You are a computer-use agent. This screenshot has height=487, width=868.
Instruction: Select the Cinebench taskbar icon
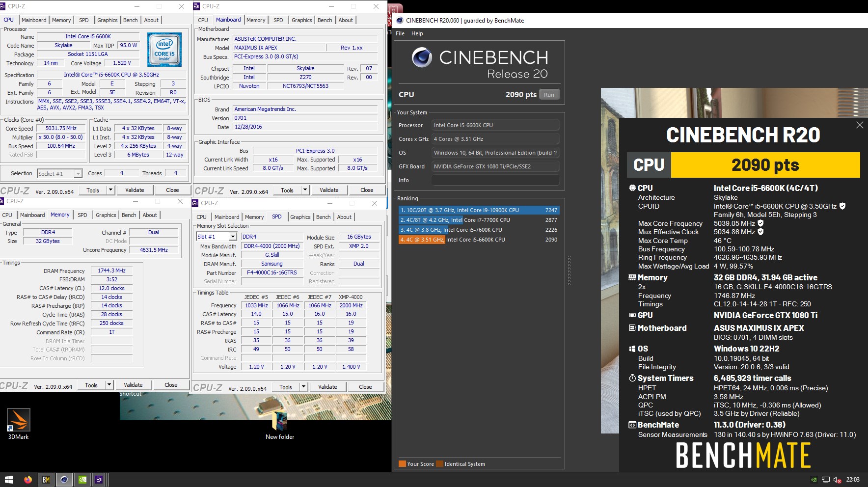pyautogui.click(x=64, y=480)
